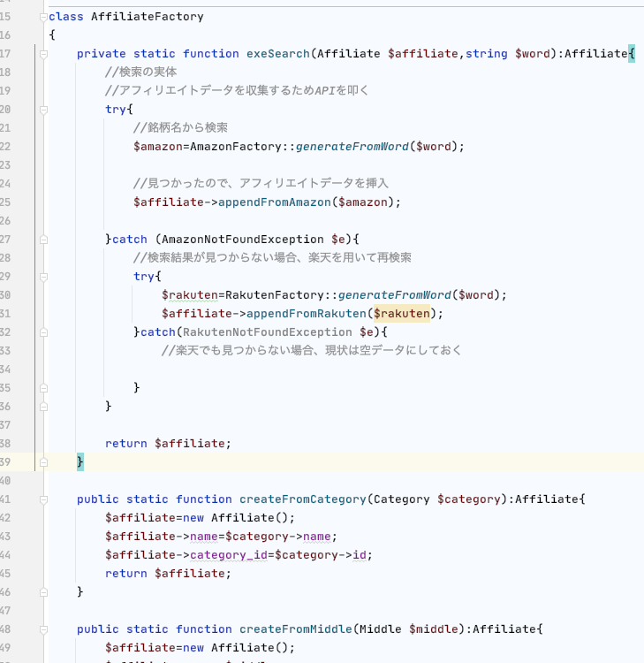Collapse the exeSearch function fold marker
Viewport: 644px width, 663px height.
pos(43,54)
